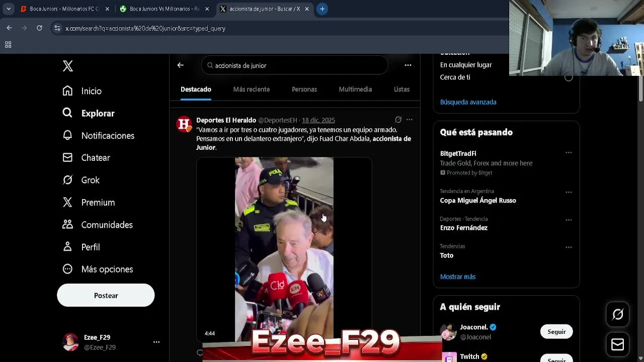The height and width of the screenshot is (362, 644).
Task: Select the Cerca de ti radio option
Action: tap(569, 77)
